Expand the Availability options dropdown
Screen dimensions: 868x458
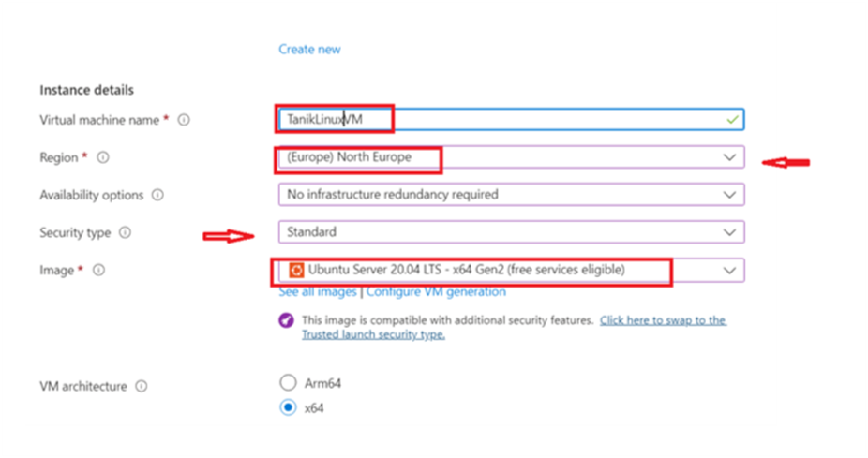[x=729, y=195]
